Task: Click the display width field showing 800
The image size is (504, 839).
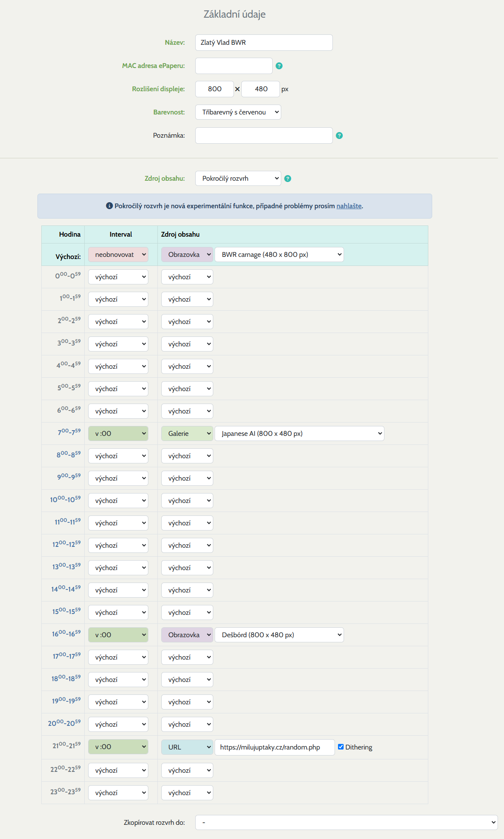Action: (215, 89)
